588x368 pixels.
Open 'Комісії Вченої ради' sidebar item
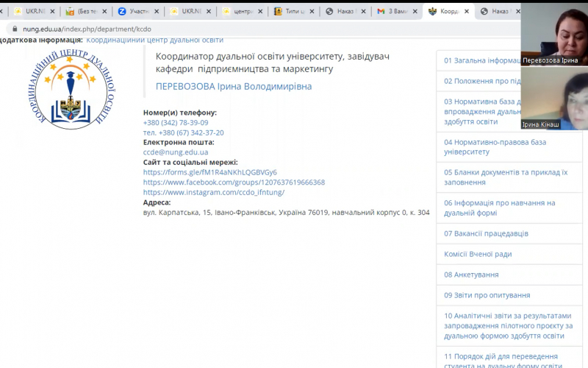click(509, 254)
